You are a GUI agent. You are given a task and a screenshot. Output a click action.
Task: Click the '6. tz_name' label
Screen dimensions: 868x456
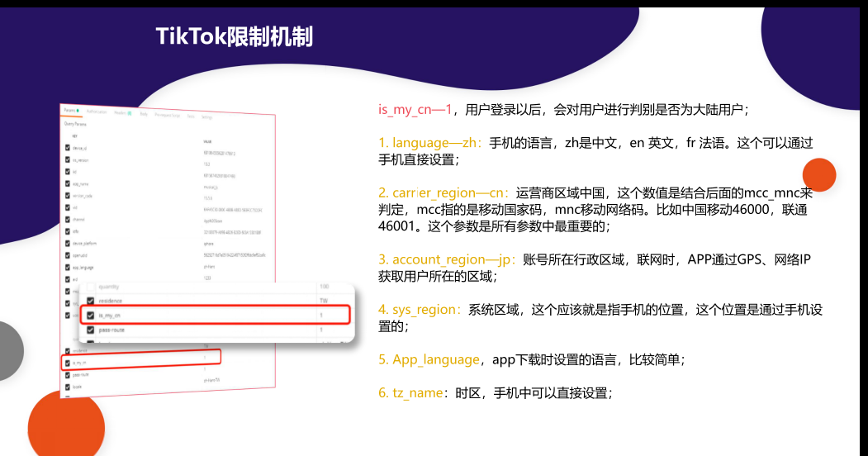click(x=410, y=393)
